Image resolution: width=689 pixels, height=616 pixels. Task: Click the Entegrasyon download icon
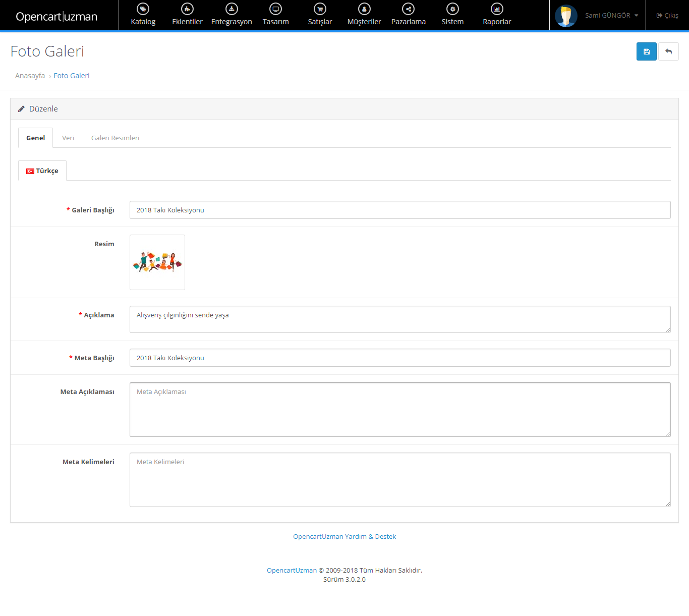coord(232,9)
